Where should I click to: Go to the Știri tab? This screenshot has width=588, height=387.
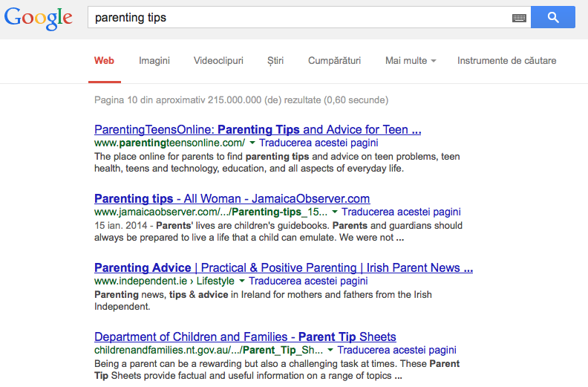point(275,61)
